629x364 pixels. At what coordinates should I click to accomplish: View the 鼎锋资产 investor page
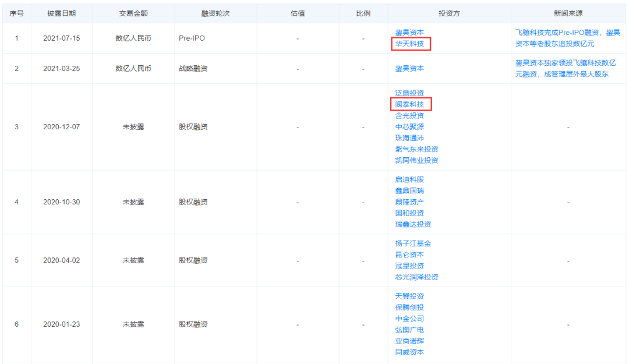(409, 202)
